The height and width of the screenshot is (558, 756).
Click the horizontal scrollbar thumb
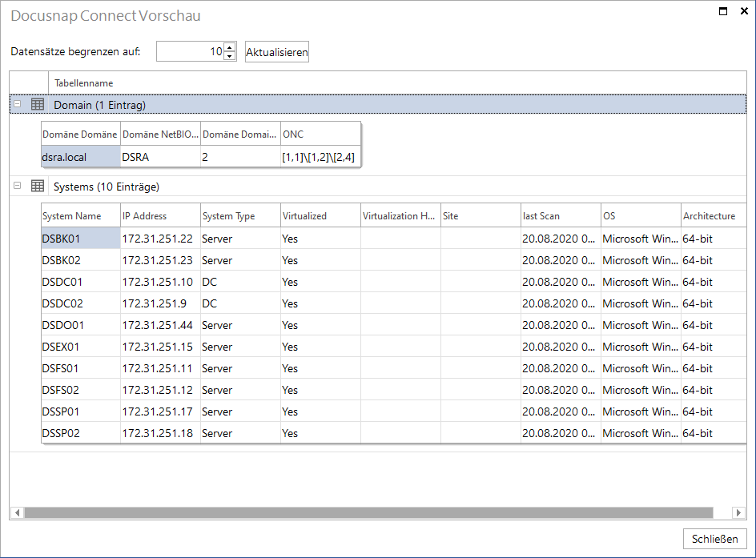(369, 512)
